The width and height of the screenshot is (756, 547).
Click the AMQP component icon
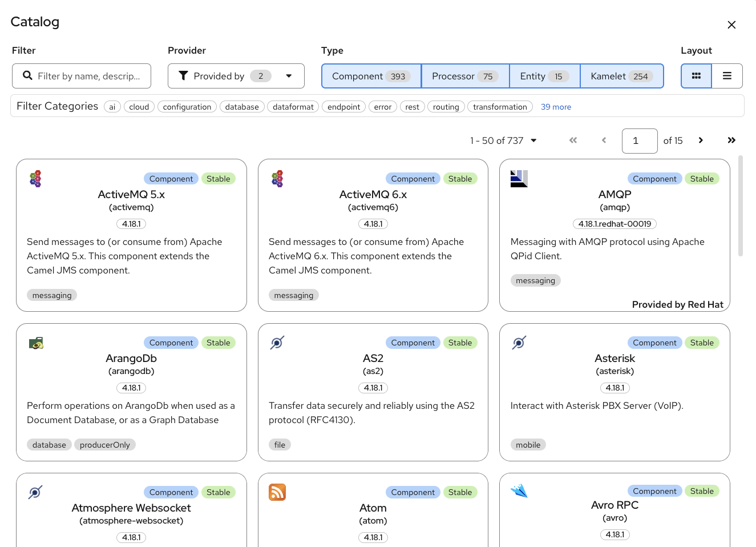[519, 179]
